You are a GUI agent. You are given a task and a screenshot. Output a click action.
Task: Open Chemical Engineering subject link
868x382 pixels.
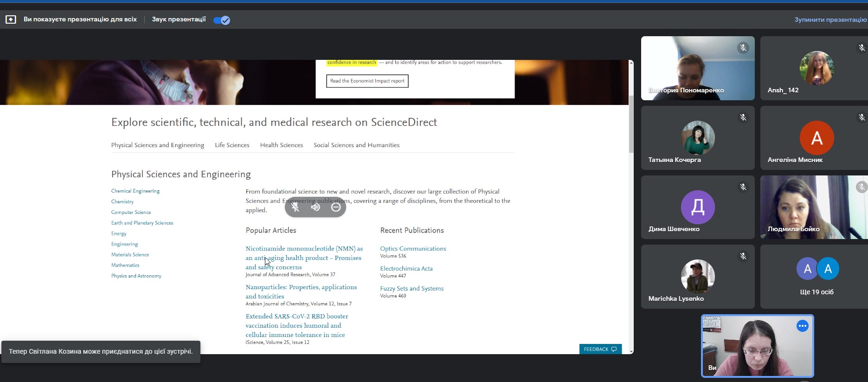[135, 191]
